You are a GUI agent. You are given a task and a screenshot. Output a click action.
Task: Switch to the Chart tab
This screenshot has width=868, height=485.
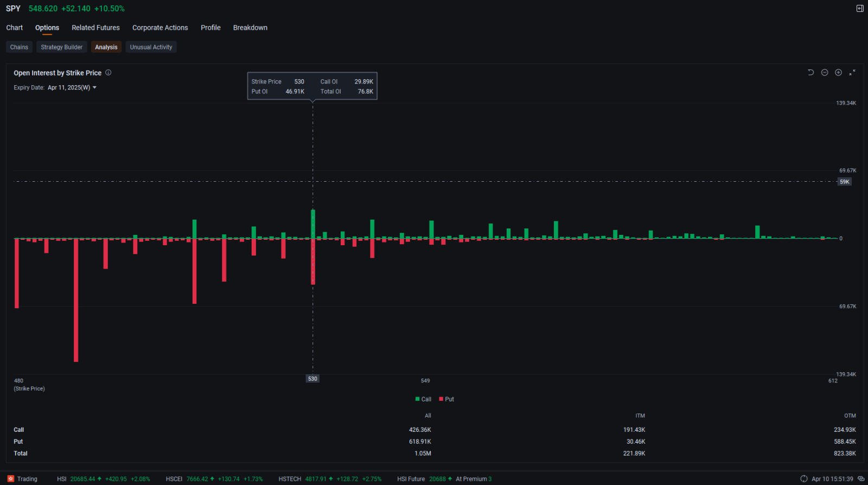coord(15,28)
